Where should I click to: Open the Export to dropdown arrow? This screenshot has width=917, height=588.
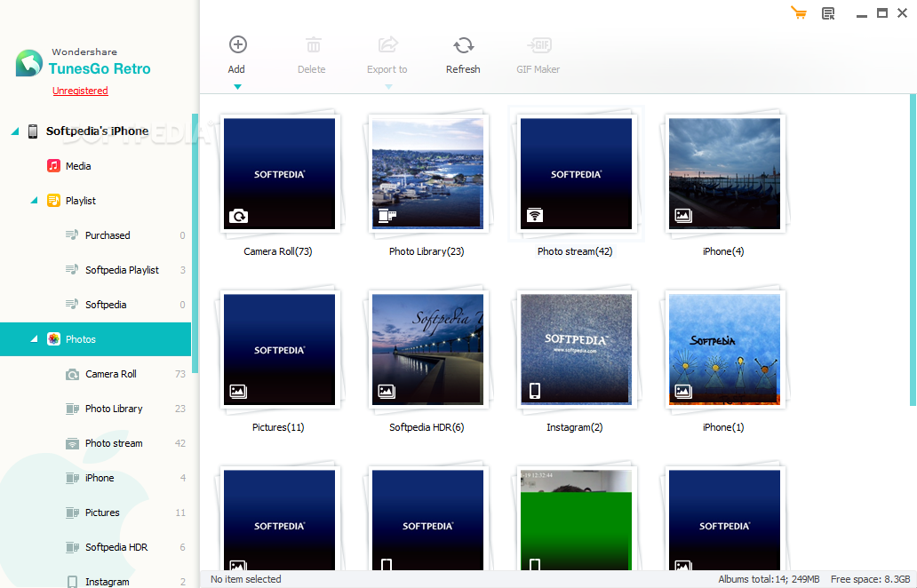[388, 87]
